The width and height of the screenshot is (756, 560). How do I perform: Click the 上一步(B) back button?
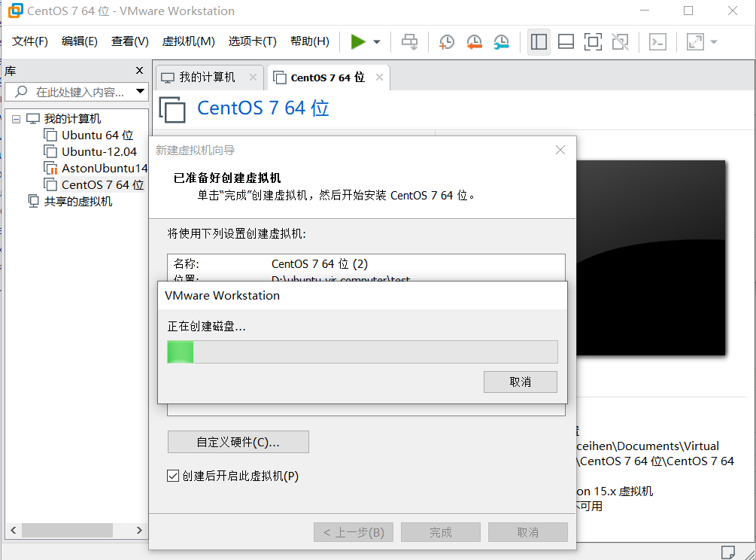(x=354, y=532)
